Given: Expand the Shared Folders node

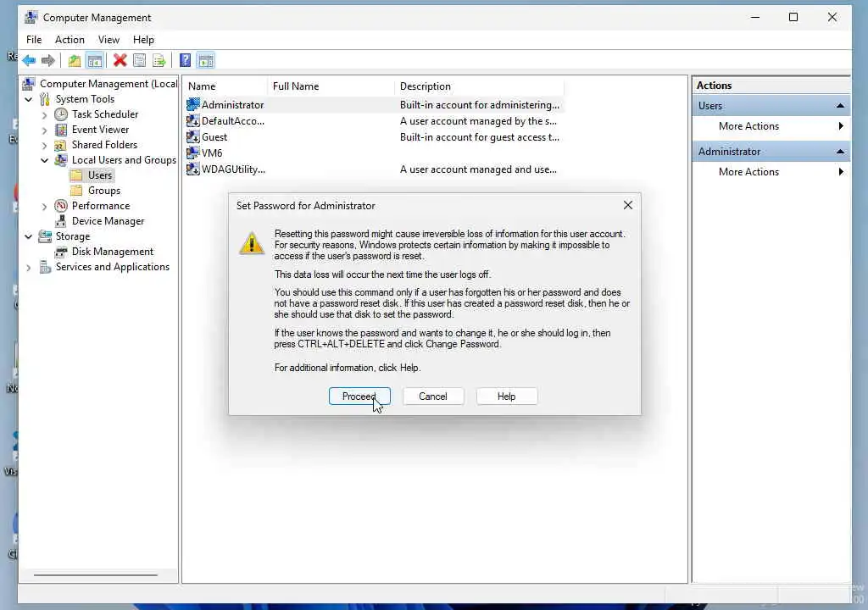Looking at the screenshot, I should pos(45,146).
